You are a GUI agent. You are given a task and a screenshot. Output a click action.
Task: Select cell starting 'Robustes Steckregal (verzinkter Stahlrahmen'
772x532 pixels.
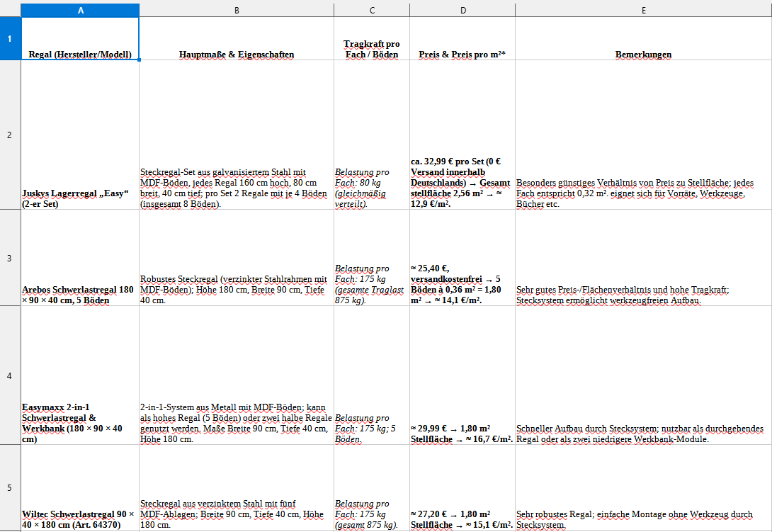[237, 258]
